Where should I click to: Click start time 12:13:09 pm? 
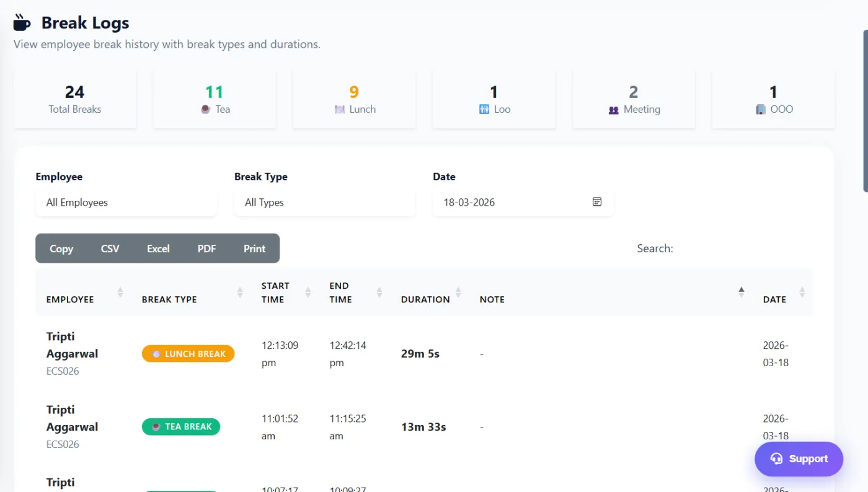point(280,354)
